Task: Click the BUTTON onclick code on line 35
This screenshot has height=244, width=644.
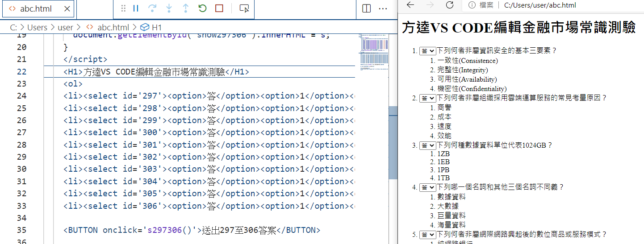Action: tap(192, 230)
